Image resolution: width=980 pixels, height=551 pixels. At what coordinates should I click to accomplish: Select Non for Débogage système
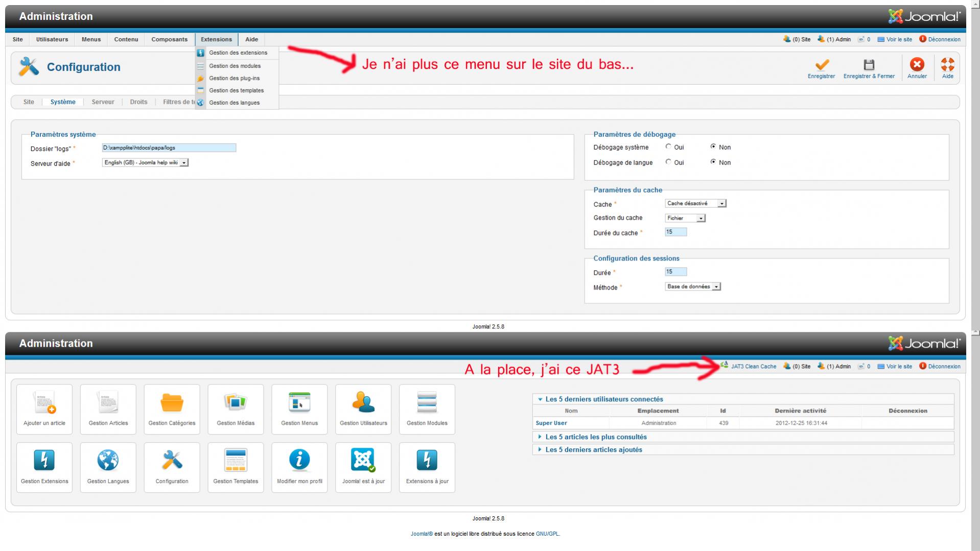point(713,147)
